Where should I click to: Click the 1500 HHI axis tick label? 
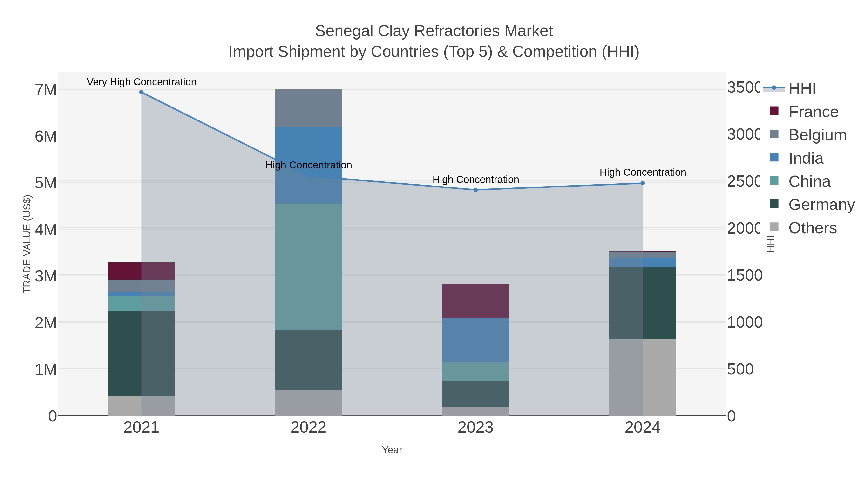(x=745, y=275)
